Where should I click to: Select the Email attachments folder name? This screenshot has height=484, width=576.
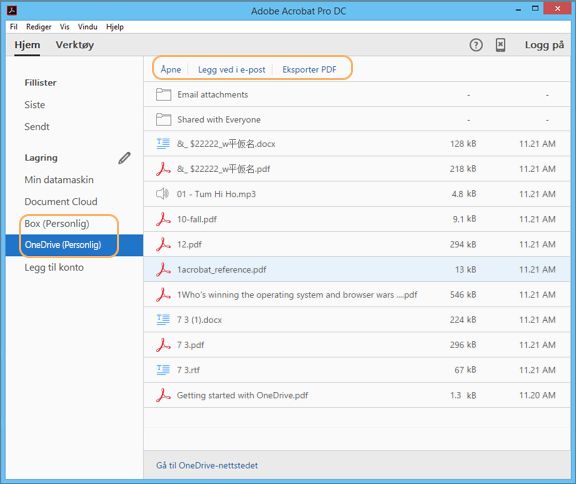pyautogui.click(x=213, y=94)
